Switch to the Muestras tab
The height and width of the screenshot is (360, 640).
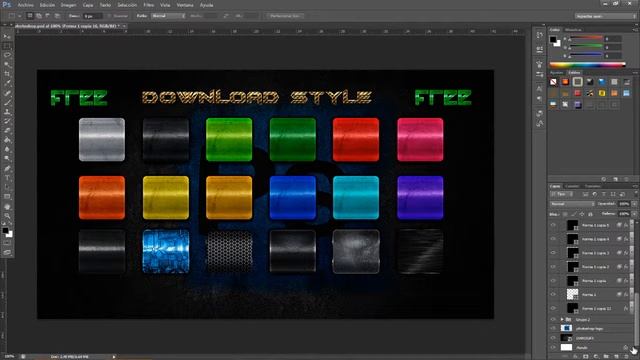pyautogui.click(x=573, y=30)
